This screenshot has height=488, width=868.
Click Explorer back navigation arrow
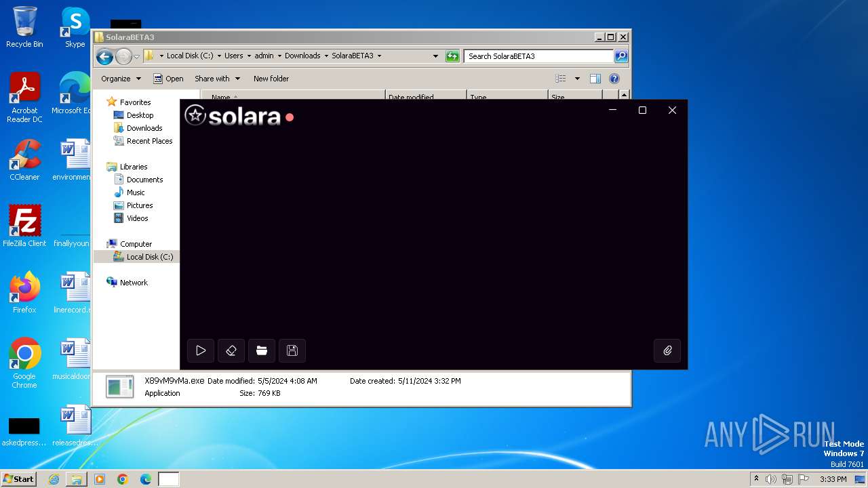point(104,56)
